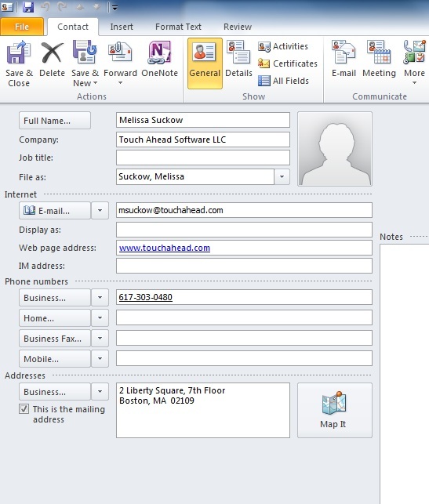The image size is (429, 504).
Task: Switch to the Insert ribbon tab
Action: pyautogui.click(x=122, y=27)
